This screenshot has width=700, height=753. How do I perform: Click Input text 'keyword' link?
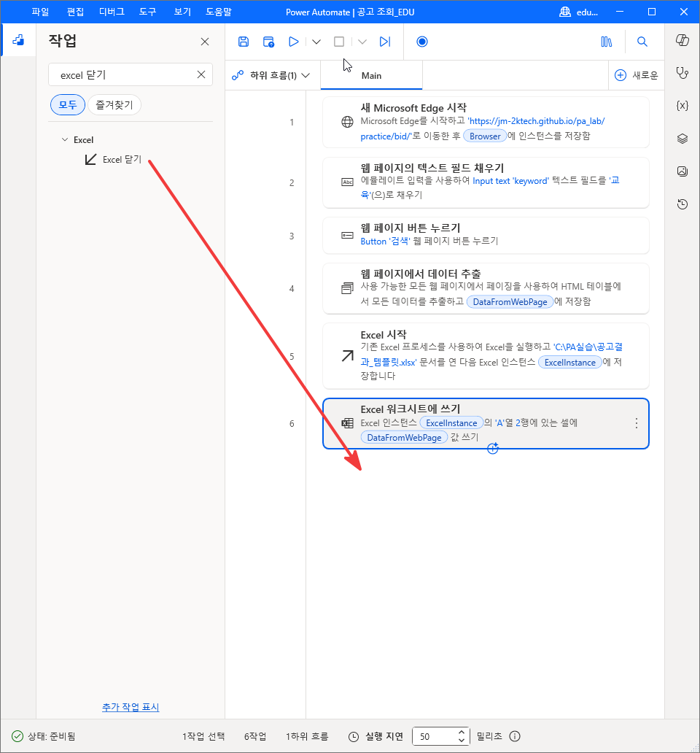click(511, 180)
